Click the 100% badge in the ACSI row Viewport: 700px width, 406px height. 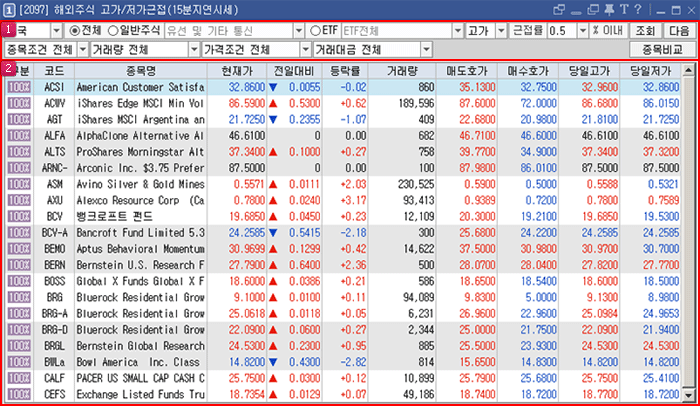click(19, 87)
